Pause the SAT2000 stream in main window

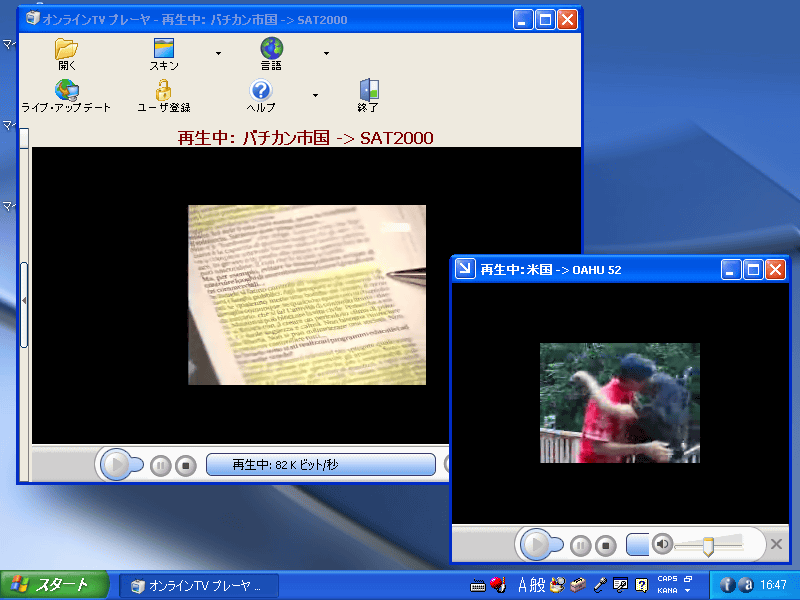[160, 466]
